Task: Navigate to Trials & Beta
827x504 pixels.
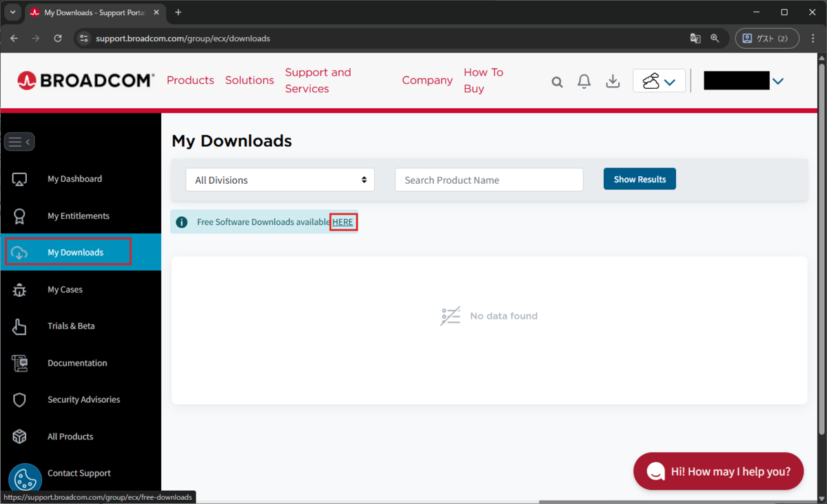Action: click(x=71, y=326)
